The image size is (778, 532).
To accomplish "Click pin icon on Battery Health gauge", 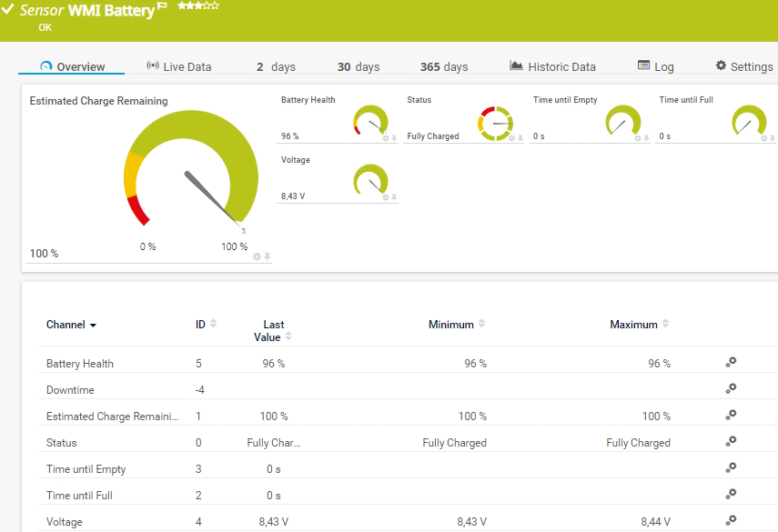I will tap(394, 138).
